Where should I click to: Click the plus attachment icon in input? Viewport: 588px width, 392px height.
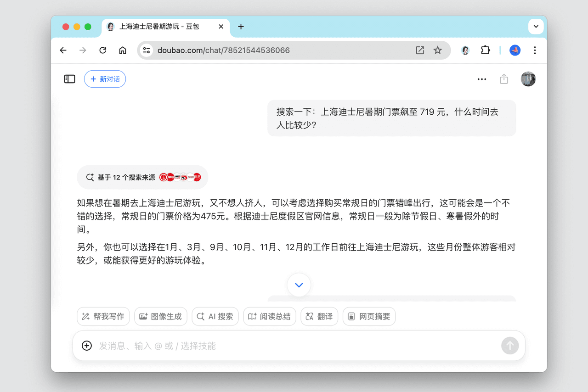click(87, 346)
